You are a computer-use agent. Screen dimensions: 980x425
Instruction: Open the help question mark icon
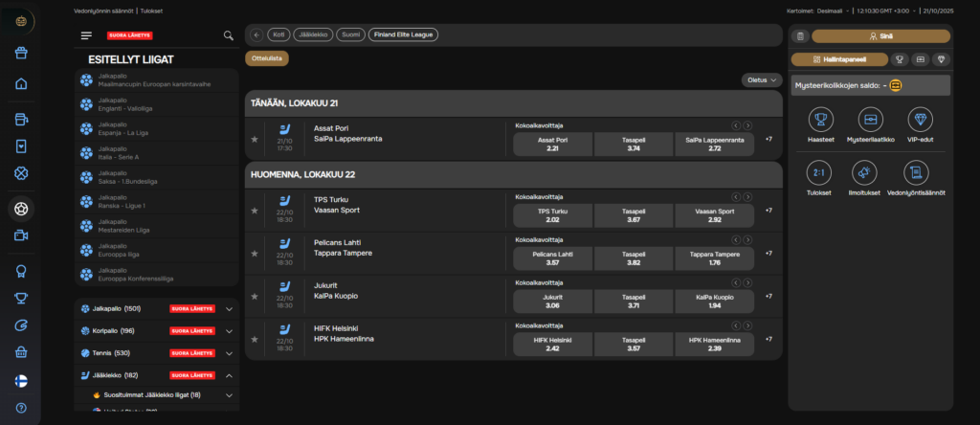pos(21,408)
